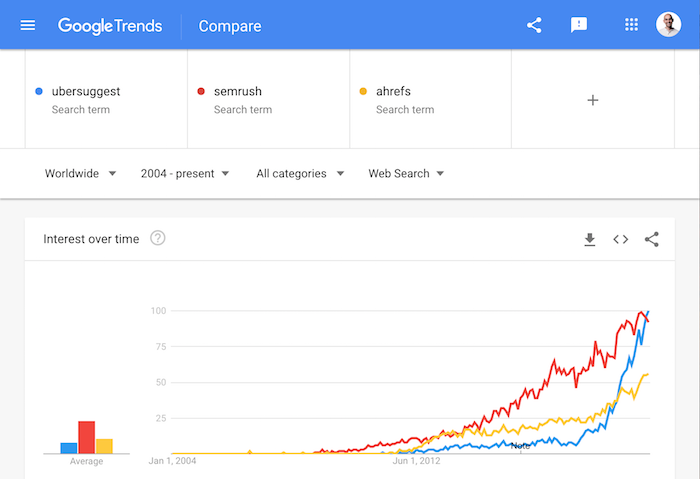The height and width of the screenshot is (479, 700).
Task: Click the red semrush average bar
Action: (x=87, y=437)
